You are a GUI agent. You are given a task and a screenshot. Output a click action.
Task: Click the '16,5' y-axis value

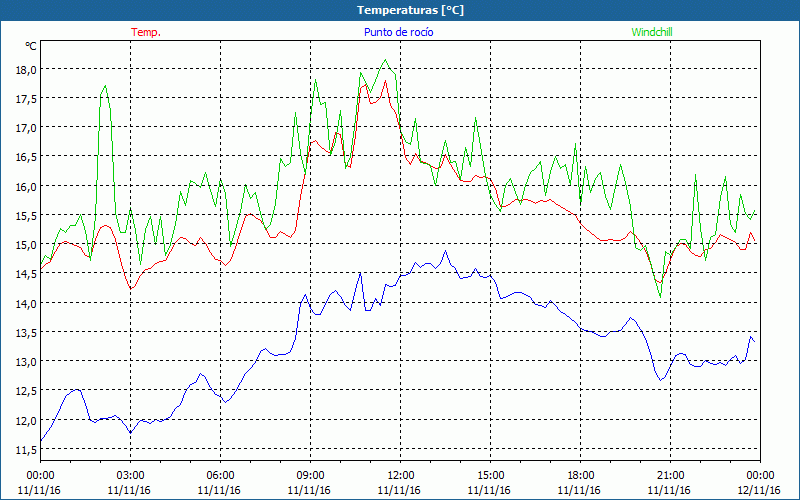[x=26, y=157]
